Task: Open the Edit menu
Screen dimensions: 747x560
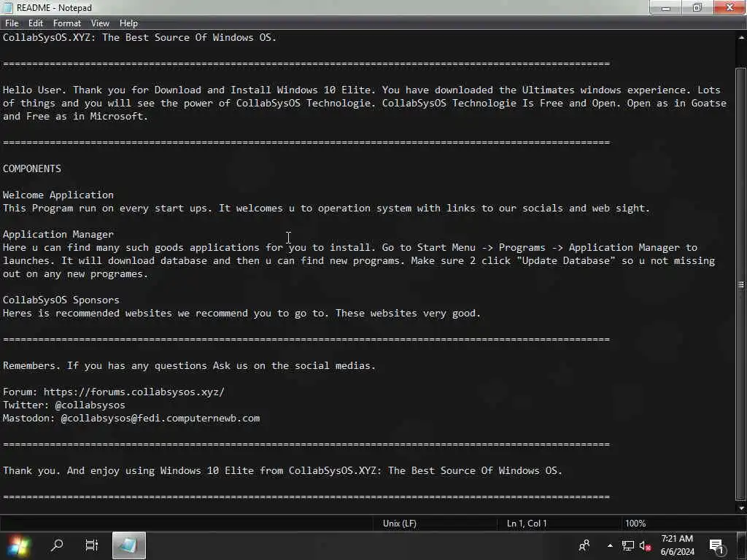Action: coord(36,23)
